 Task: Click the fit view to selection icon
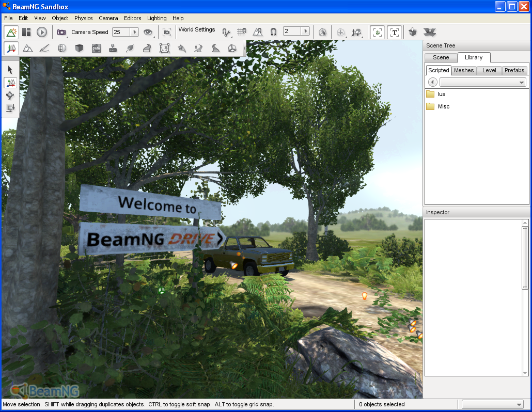[x=167, y=32]
